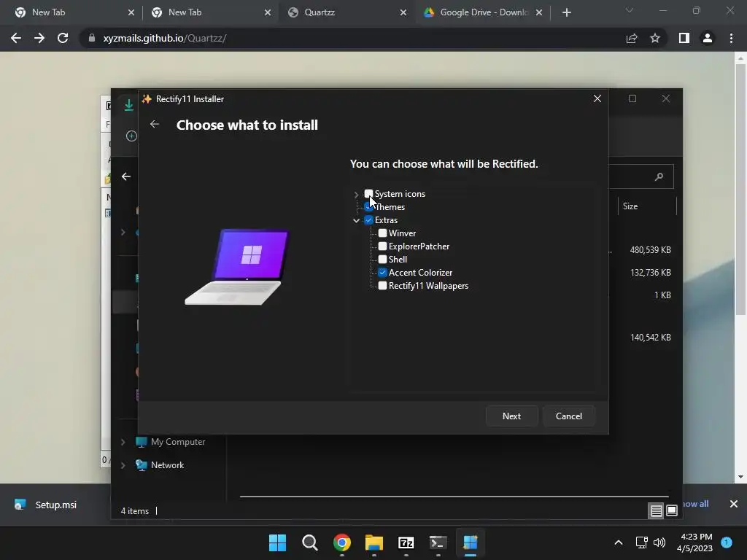Switch file manager to large icons view

pos(672,511)
